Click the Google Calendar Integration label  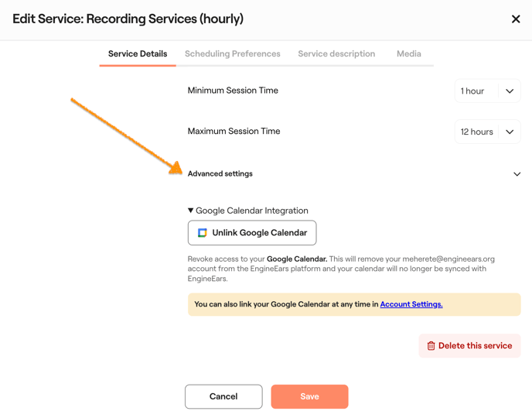(x=252, y=211)
